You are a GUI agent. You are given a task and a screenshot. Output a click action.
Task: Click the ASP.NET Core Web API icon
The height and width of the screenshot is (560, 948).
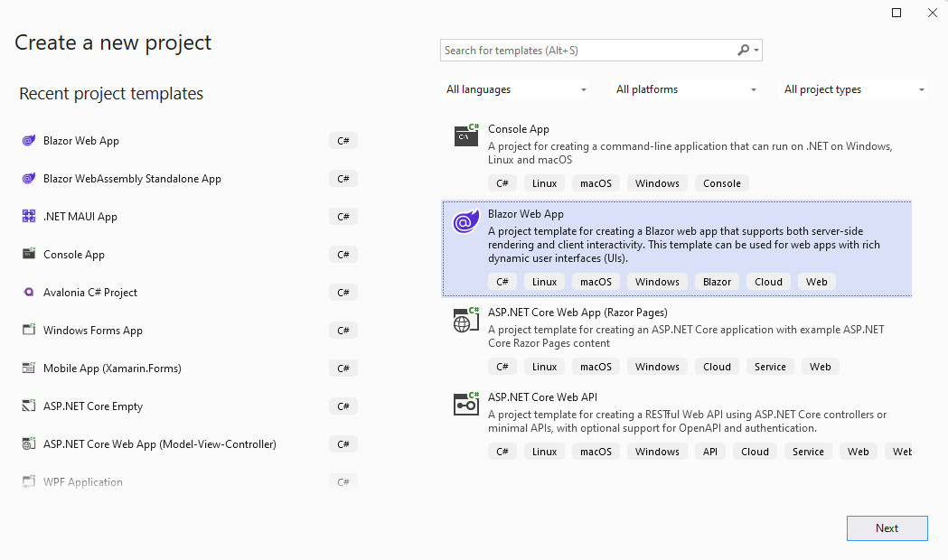point(465,404)
